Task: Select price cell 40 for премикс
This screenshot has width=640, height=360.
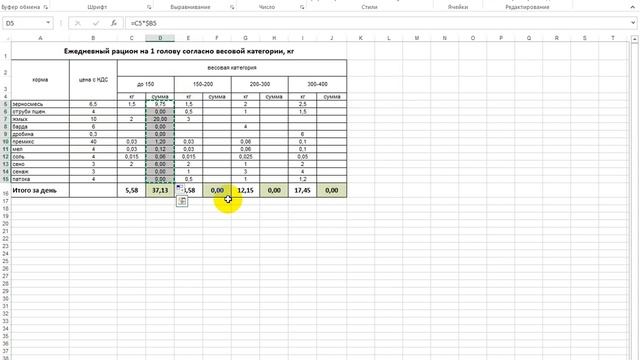Action: [x=93, y=142]
